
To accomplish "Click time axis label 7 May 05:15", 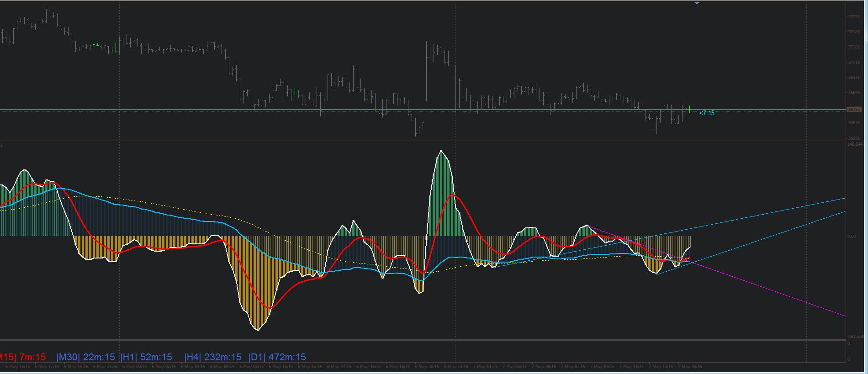I will click(544, 367).
